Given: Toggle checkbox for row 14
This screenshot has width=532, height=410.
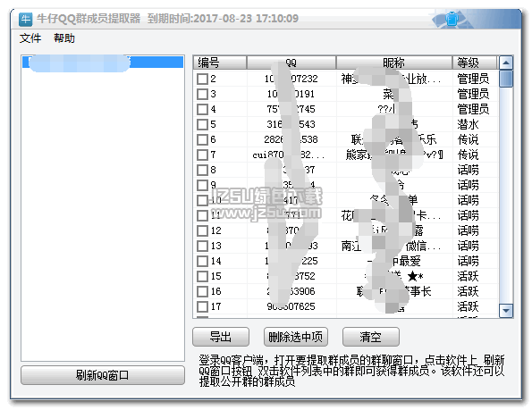Looking at the screenshot, I should tap(202, 261).
